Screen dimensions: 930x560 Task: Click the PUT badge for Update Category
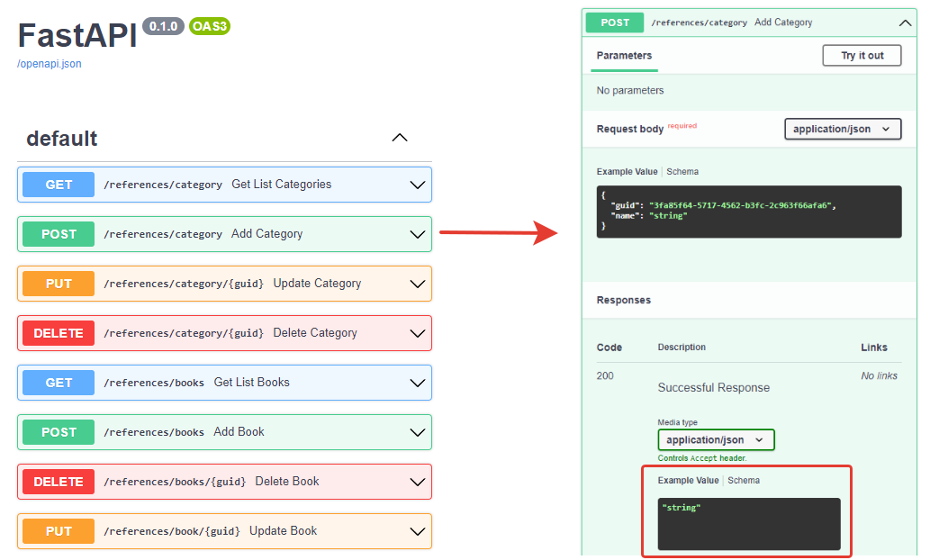[59, 284]
